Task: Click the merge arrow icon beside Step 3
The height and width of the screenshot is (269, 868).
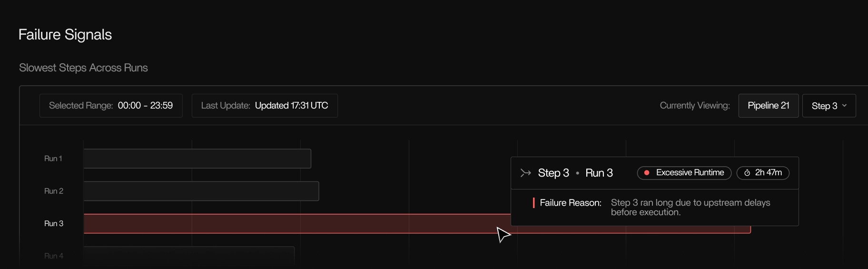Action: (x=525, y=173)
